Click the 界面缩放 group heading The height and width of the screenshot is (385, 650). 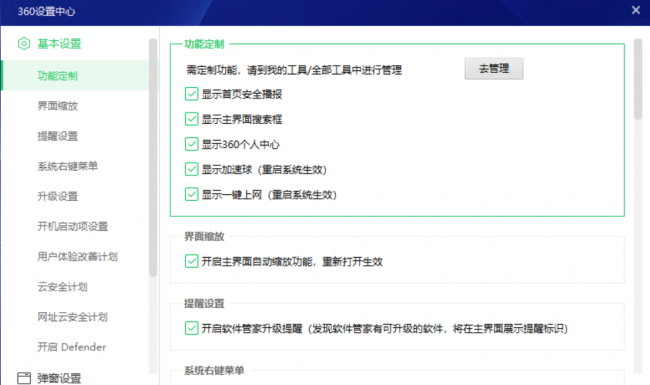point(204,237)
